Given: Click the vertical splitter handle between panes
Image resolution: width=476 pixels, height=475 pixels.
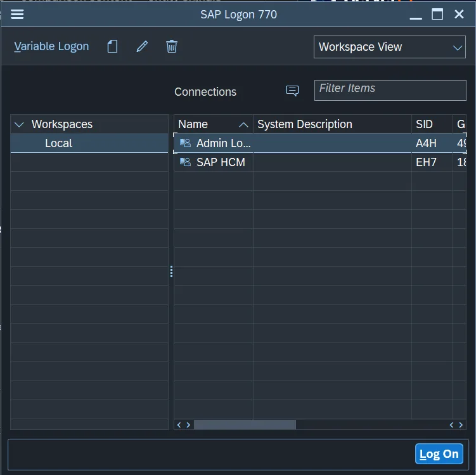Looking at the screenshot, I should (171, 271).
